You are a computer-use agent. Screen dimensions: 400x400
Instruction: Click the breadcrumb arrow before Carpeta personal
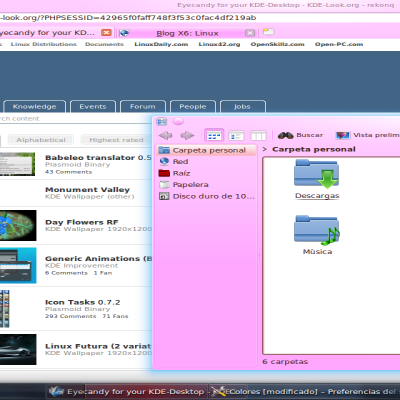pyautogui.click(x=265, y=149)
